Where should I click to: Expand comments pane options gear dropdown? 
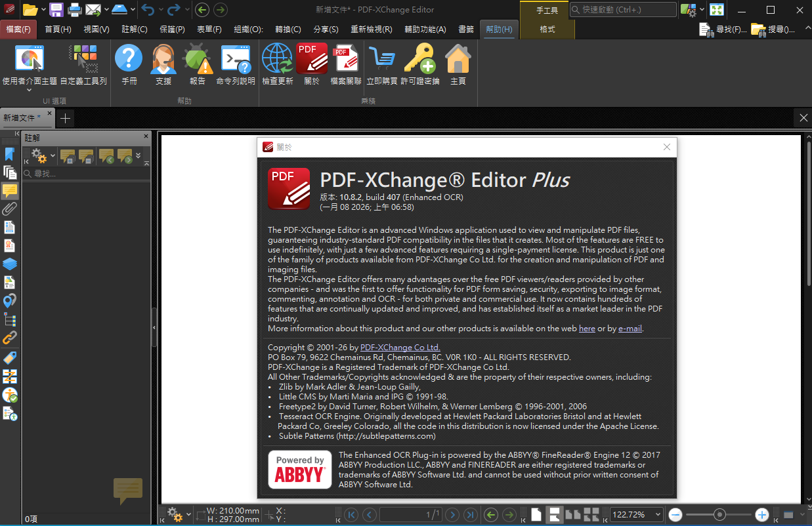click(53, 157)
